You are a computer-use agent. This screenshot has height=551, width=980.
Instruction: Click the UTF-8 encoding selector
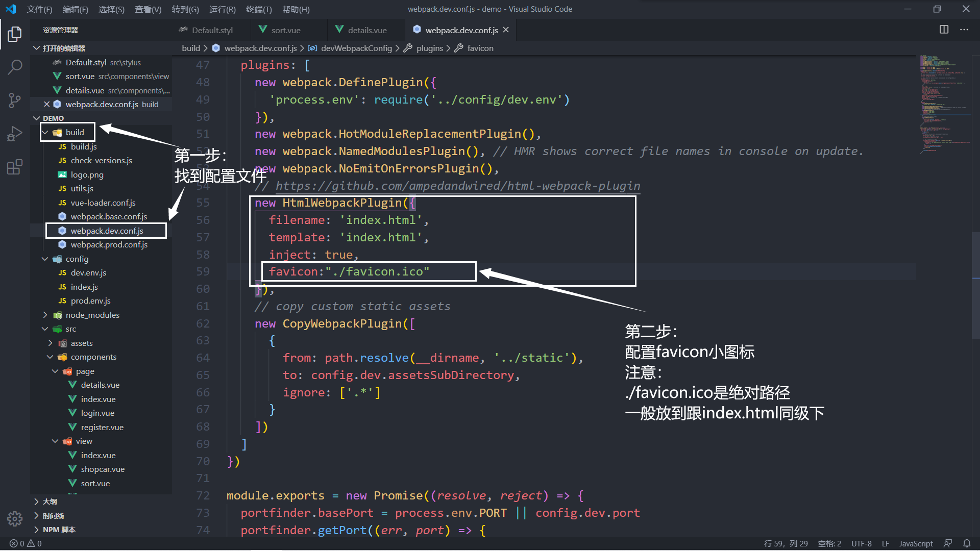(861, 543)
